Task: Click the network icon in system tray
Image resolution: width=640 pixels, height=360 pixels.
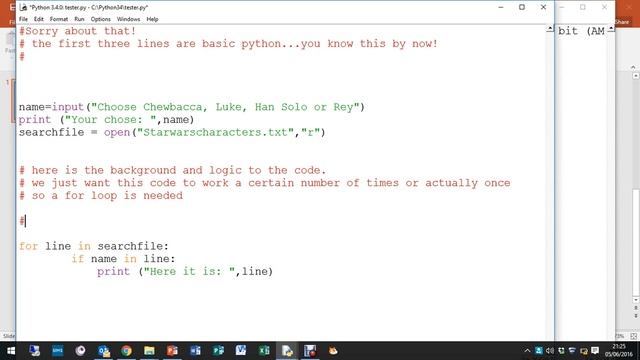Action: coord(572,351)
